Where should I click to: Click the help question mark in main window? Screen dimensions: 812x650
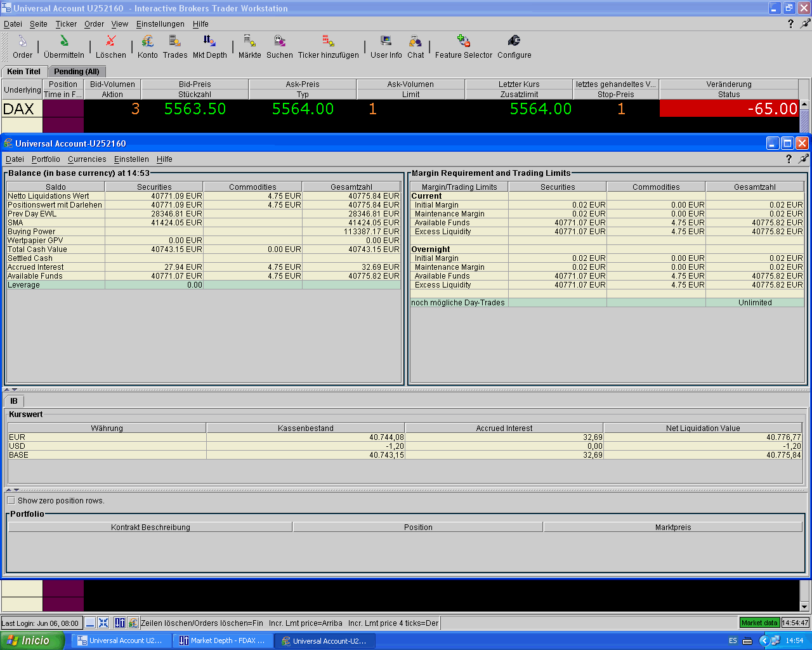(x=790, y=23)
